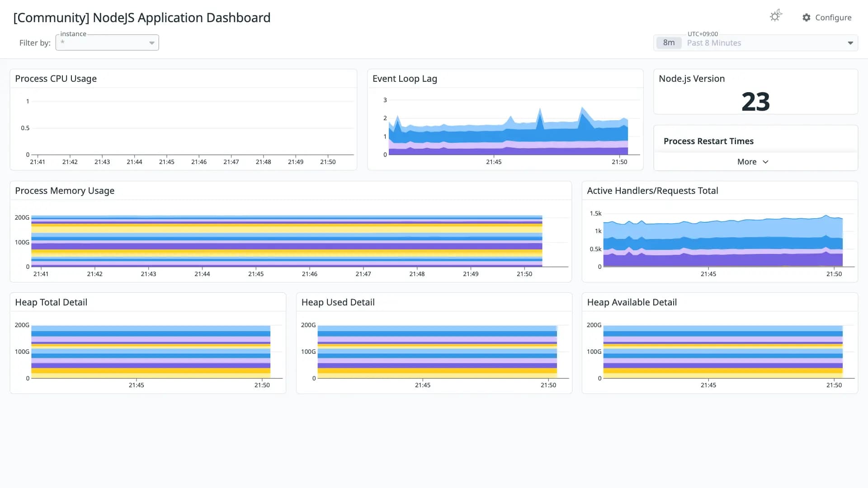
Task: Click the Event Loop Lag title
Action: (405, 79)
